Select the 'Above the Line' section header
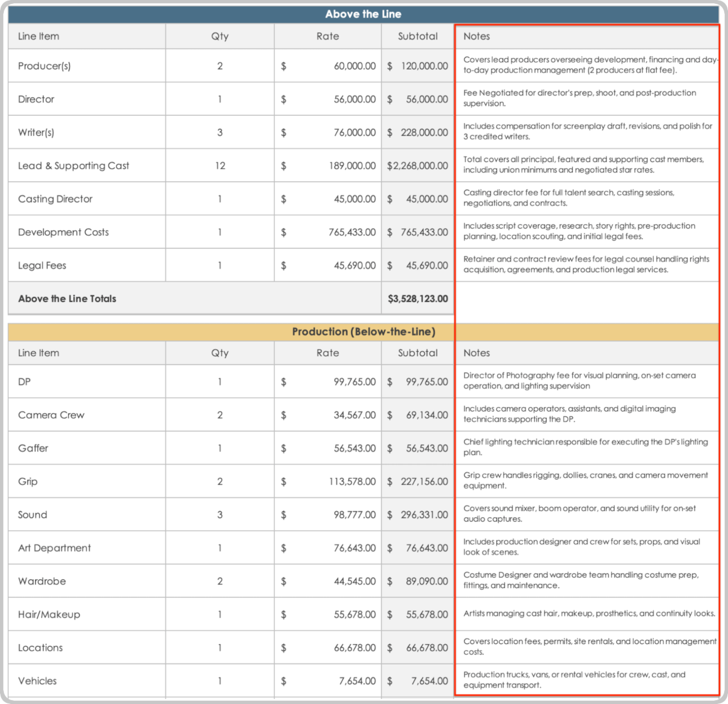Image resolution: width=728 pixels, height=704 pixels. pyautogui.click(x=363, y=14)
